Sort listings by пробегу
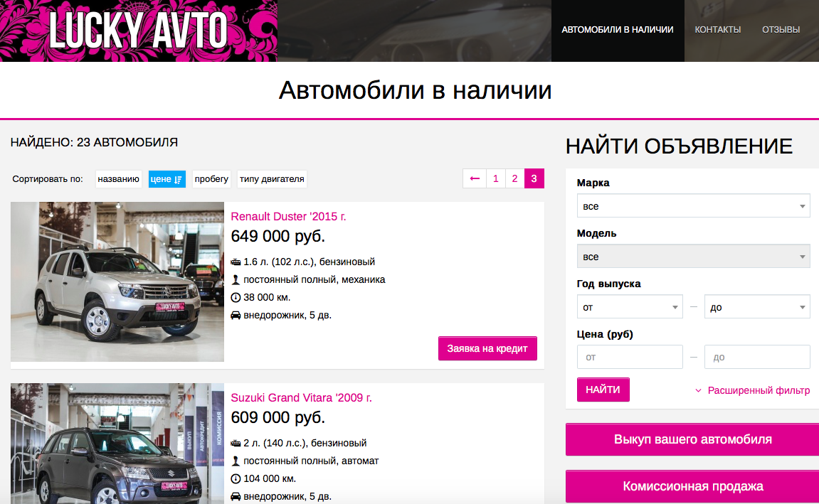819x504 pixels. pyautogui.click(x=211, y=179)
